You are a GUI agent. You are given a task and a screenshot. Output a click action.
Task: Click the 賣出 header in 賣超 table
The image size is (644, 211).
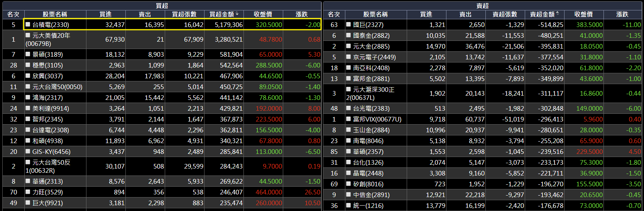[x=465, y=14]
